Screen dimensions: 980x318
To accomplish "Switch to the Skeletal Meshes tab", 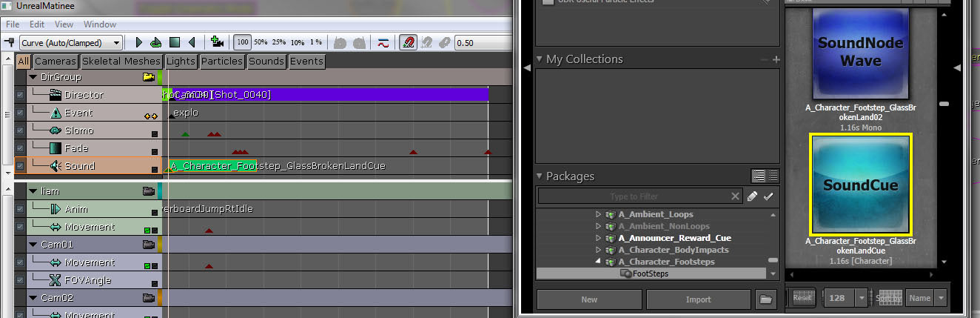I will (121, 61).
